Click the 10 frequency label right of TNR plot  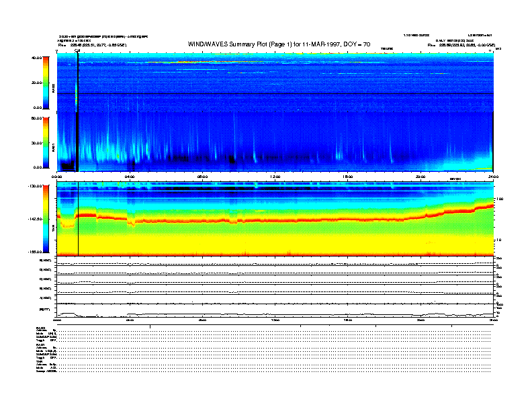(499, 240)
